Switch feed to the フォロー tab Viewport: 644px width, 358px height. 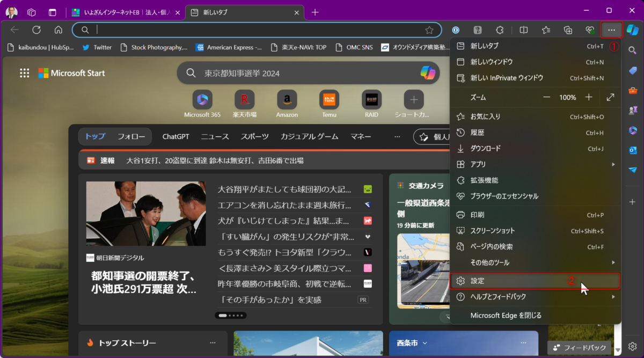(131, 137)
